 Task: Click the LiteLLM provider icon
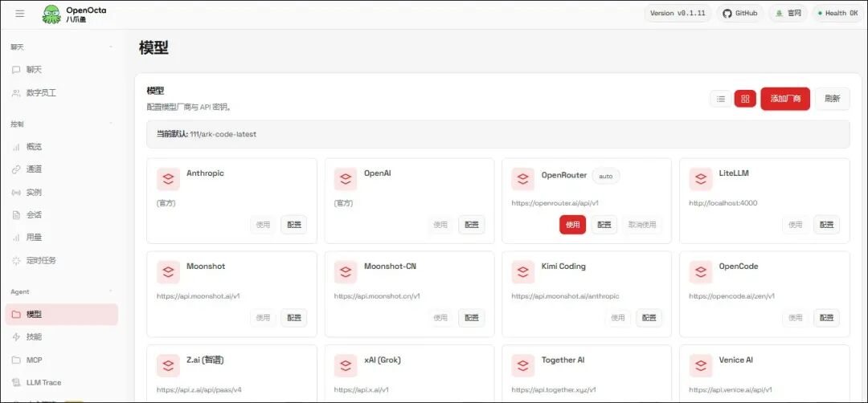pyautogui.click(x=701, y=179)
